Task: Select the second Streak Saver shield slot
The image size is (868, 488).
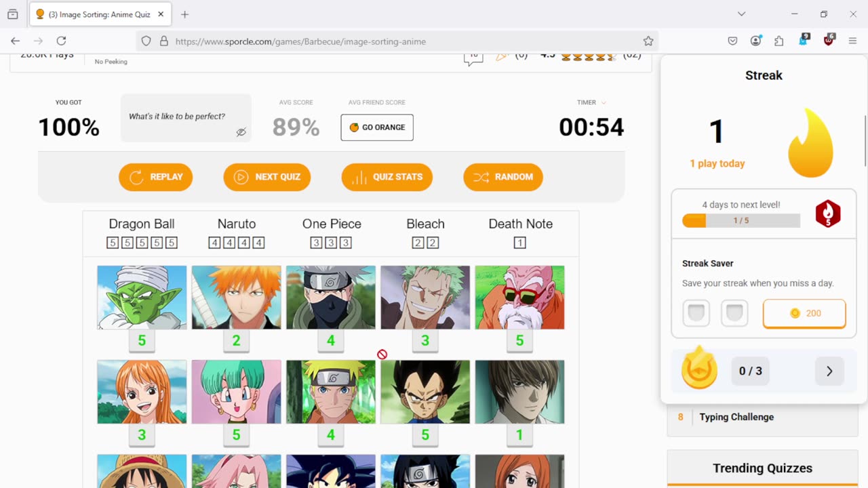Action: coord(734,314)
